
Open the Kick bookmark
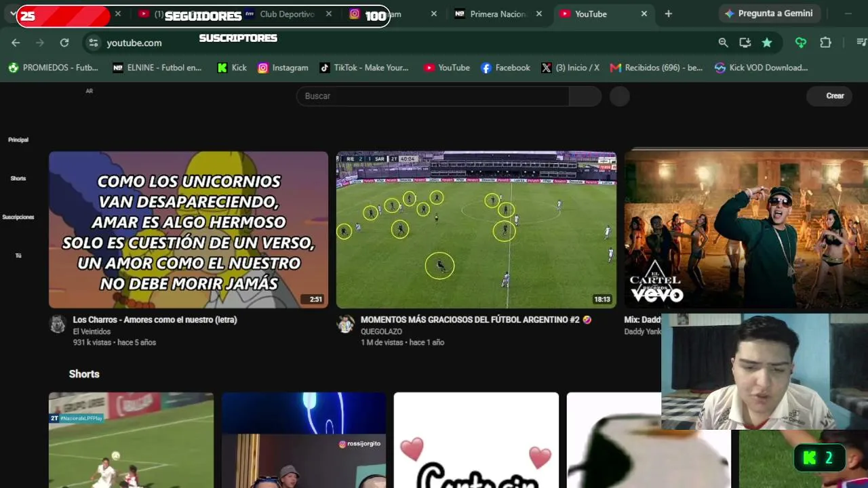click(x=232, y=68)
